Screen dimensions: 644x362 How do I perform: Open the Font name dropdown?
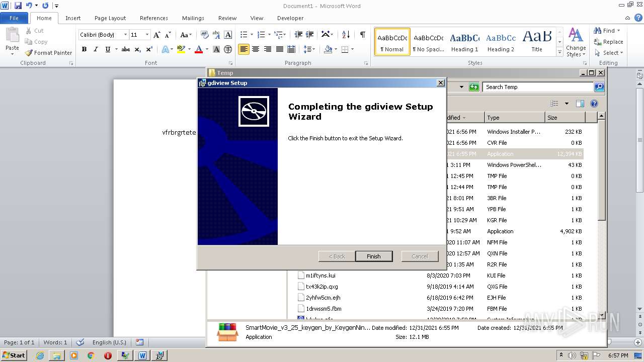[125, 35]
